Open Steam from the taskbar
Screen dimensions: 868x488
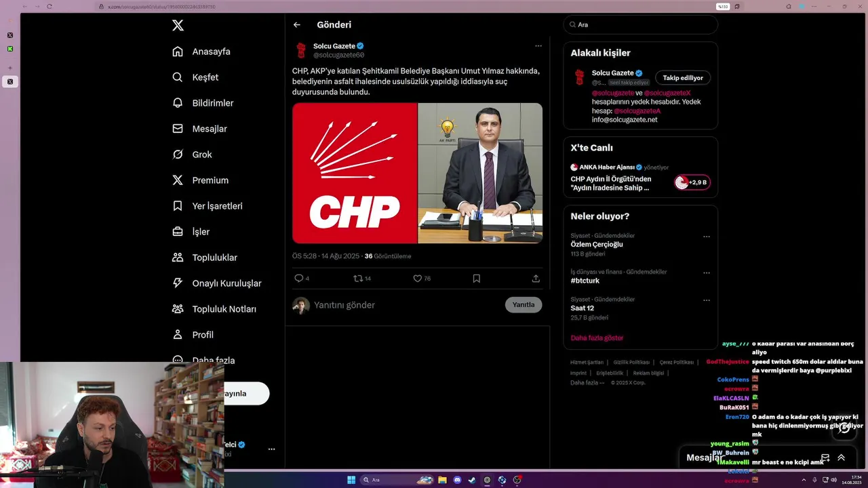click(x=472, y=480)
